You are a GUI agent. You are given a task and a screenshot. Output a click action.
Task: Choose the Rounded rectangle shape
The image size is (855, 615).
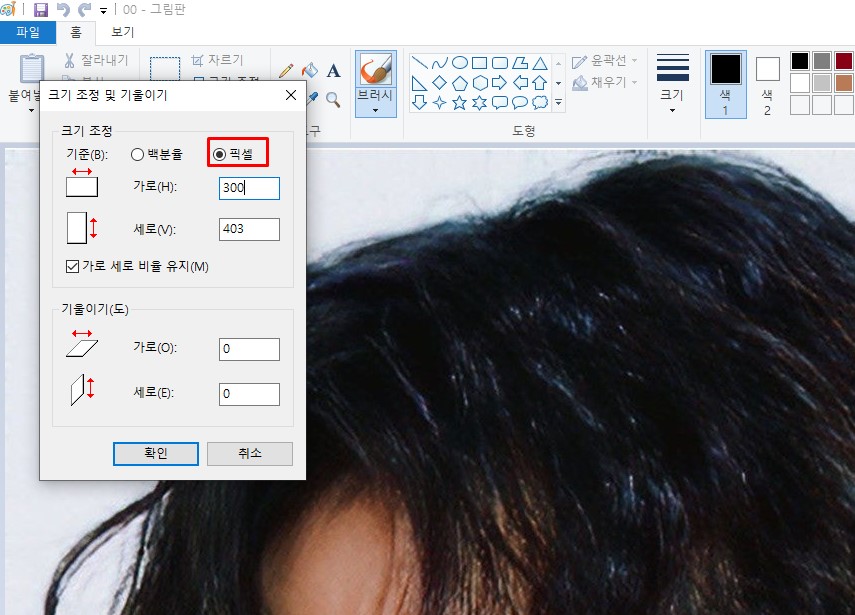coord(499,63)
